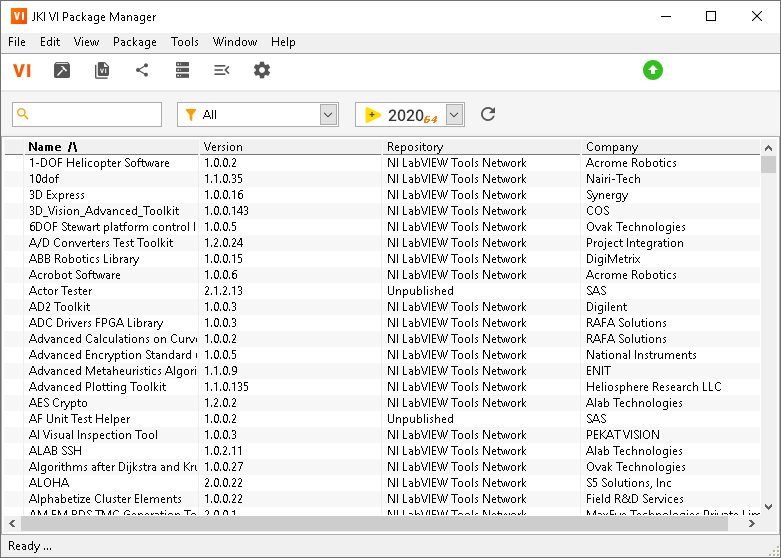
Task: Click the horizontal scrollbar thumb
Action: tap(375, 524)
